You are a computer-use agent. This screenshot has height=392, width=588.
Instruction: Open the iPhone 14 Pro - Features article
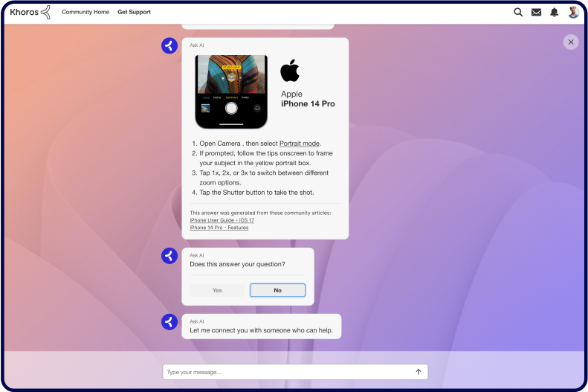(x=219, y=228)
